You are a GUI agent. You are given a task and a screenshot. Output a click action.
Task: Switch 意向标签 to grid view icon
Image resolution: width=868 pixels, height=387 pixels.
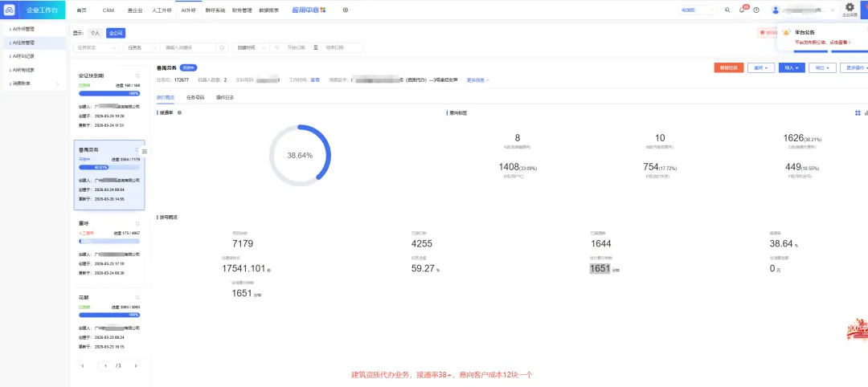tap(858, 112)
